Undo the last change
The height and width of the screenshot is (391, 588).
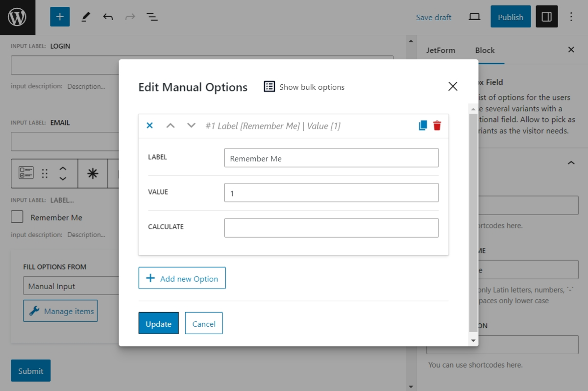click(107, 16)
